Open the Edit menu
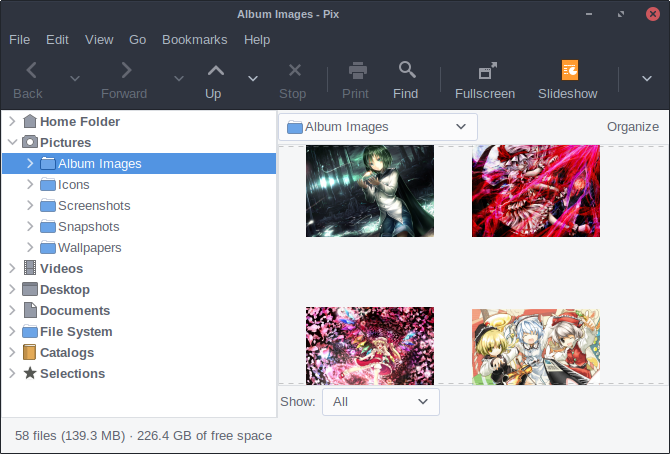 pyautogui.click(x=57, y=40)
